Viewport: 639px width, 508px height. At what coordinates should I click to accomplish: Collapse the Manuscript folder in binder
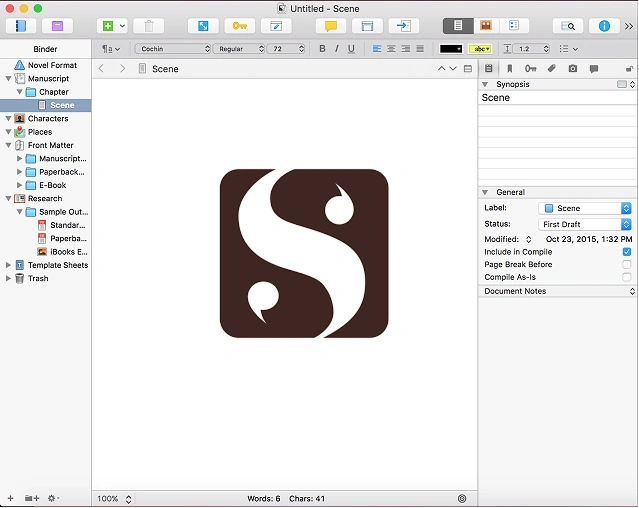(x=8, y=78)
